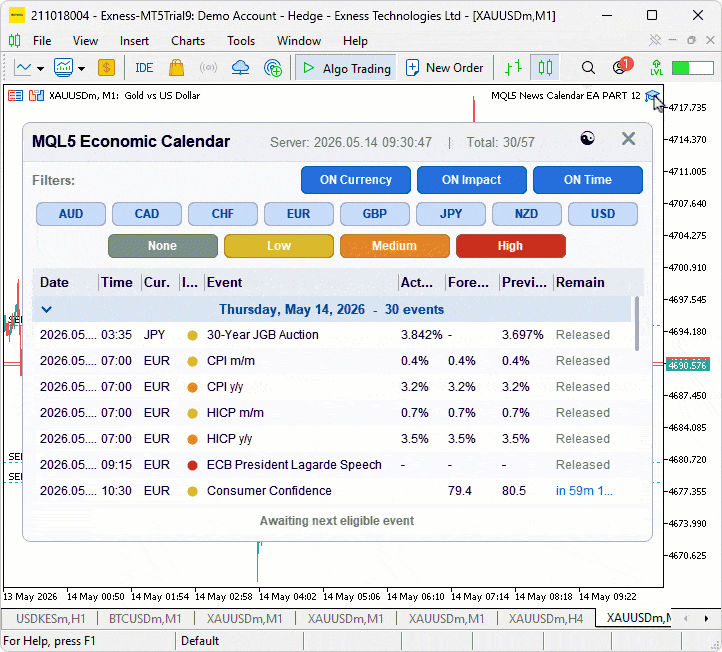Click the connection status bar indicator

(693, 68)
